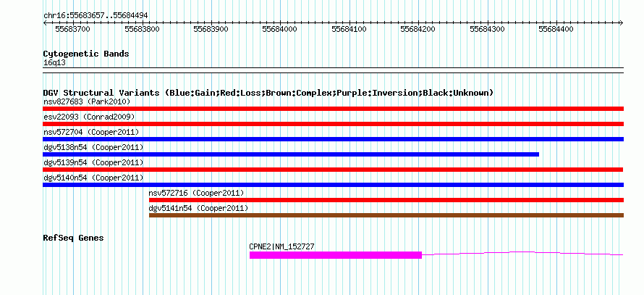644x295 pixels.
Task: Click the red bar for nsv827683
Action: click(x=333, y=109)
